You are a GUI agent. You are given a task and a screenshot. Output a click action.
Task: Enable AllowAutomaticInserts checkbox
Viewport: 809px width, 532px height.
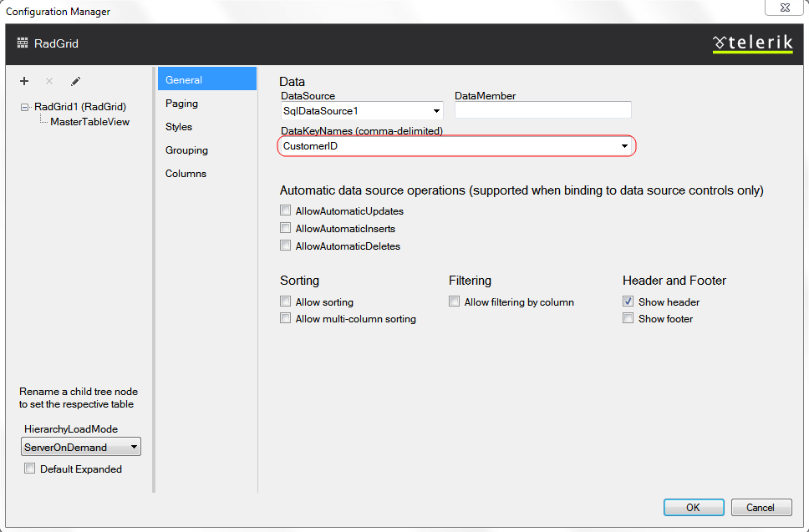coord(286,229)
